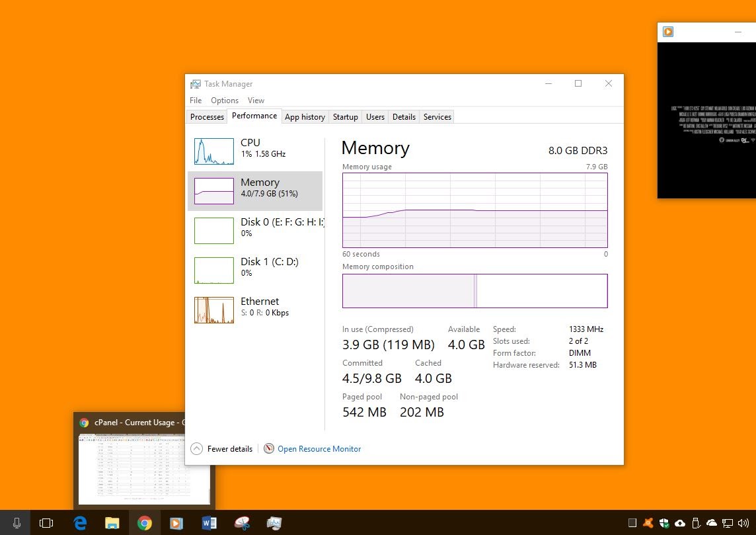The width and height of the screenshot is (756, 535).
Task: Click the volume speaker tray icon
Action: coord(743,523)
